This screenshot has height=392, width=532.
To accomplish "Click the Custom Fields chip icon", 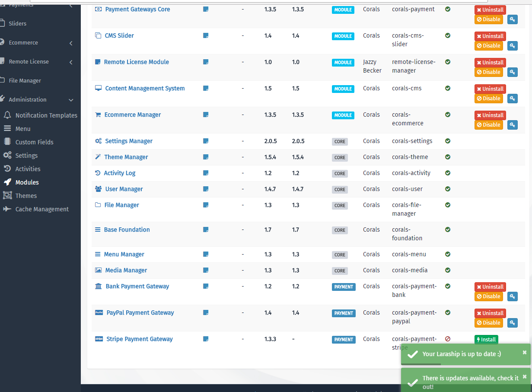I will (x=7, y=142).
